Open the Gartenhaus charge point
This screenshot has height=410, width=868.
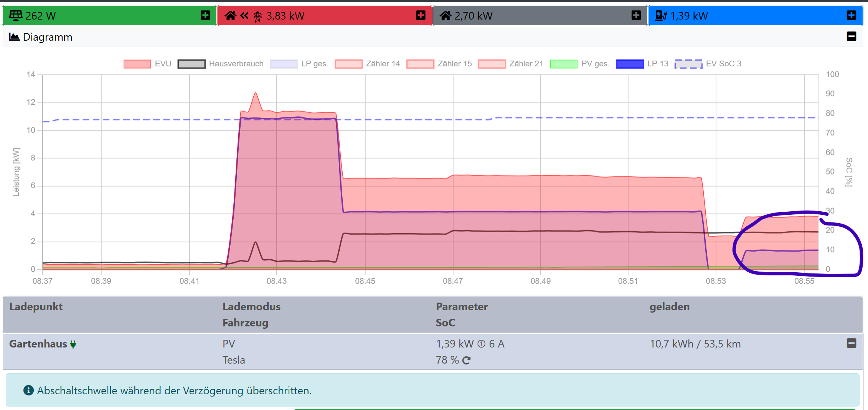point(38,344)
